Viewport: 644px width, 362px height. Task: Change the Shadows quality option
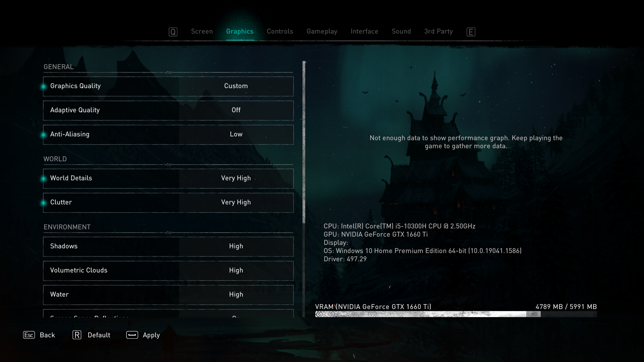click(x=235, y=246)
